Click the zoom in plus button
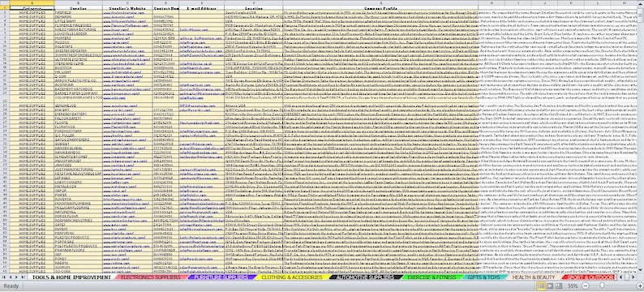The image size is (644, 292). click(x=640, y=286)
